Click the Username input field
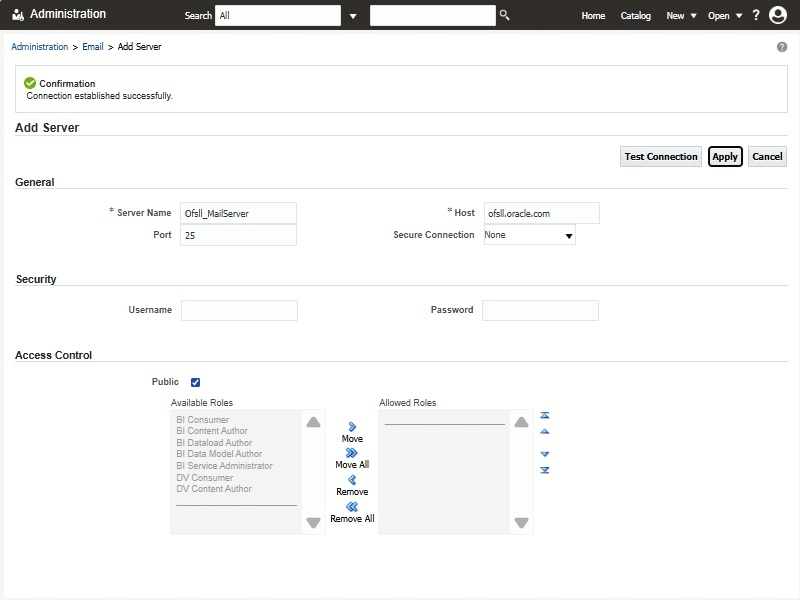The height and width of the screenshot is (600, 800). click(x=239, y=310)
